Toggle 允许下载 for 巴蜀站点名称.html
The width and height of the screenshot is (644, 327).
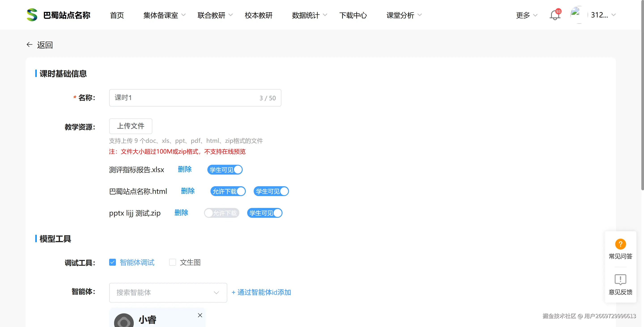tap(228, 191)
